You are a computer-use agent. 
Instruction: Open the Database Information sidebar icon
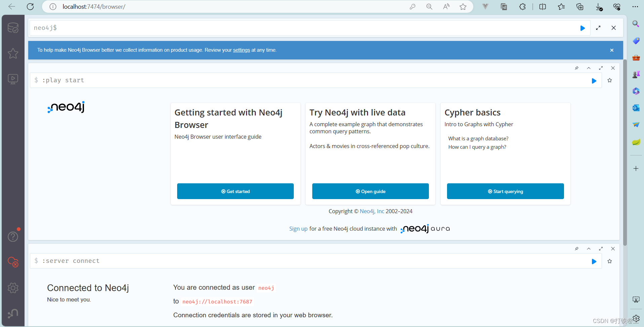13,28
